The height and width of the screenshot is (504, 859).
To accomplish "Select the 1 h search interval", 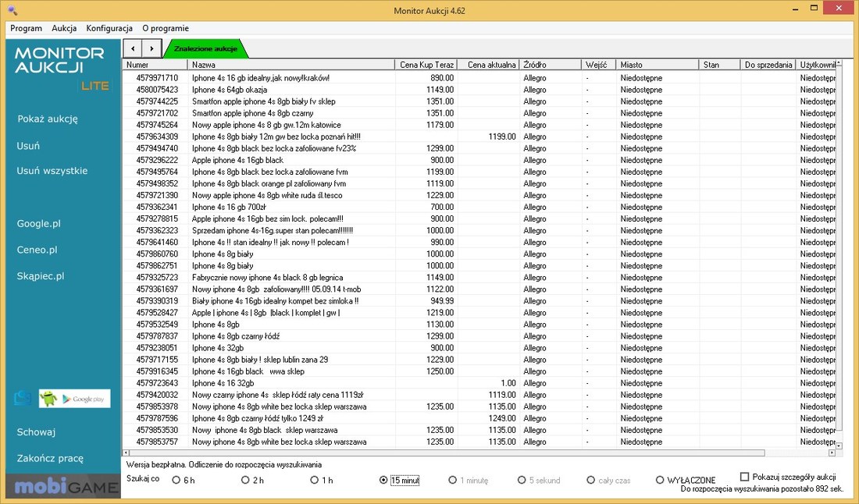I will [x=322, y=480].
